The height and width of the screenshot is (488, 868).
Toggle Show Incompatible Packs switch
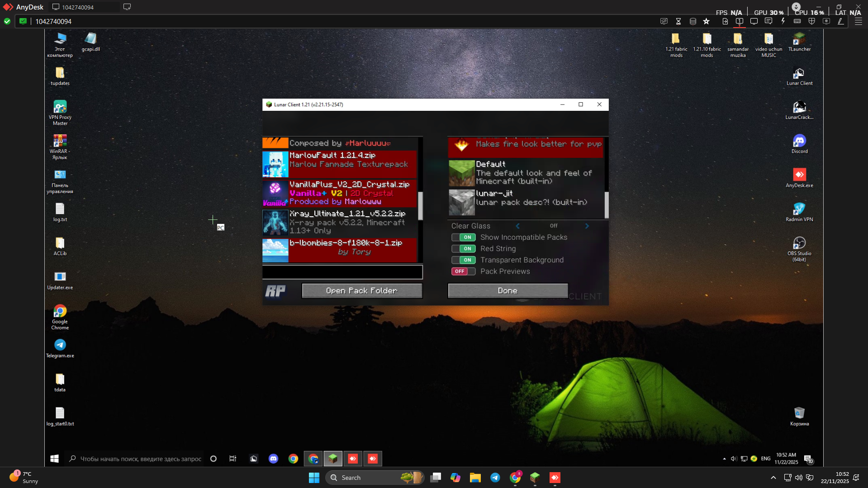coord(463,237)
